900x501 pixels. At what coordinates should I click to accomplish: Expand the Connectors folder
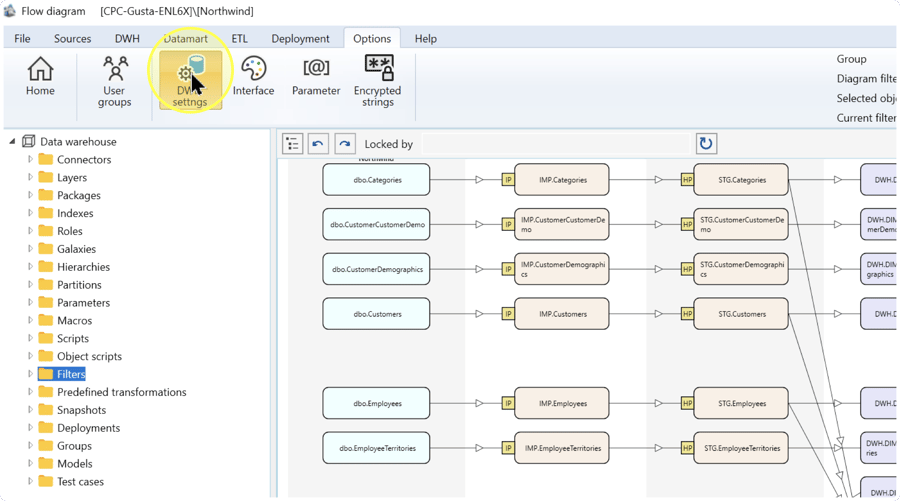[x=30, y=160]
